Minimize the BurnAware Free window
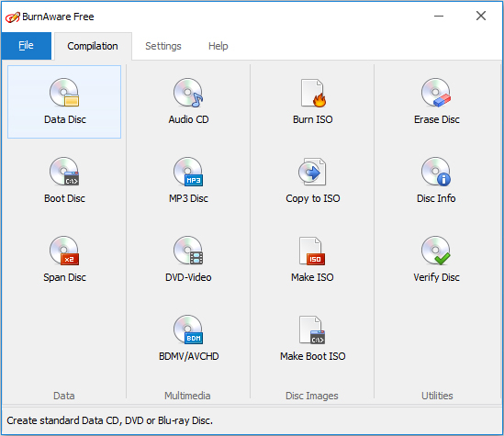The width and height of the screenshot is (504, 436). (x=439, y=16)
